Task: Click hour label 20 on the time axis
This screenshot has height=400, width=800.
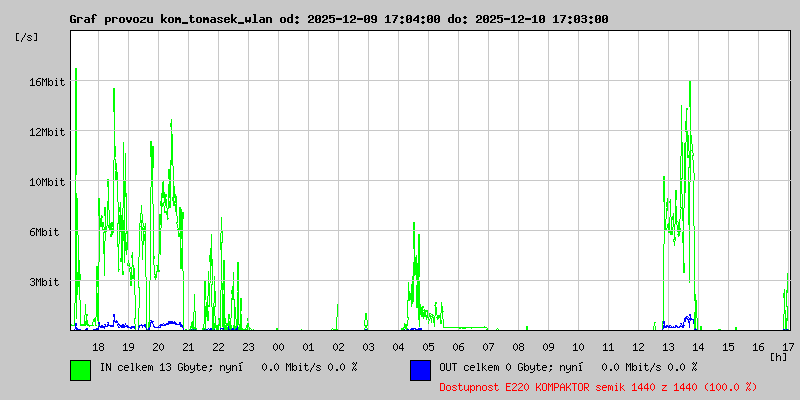Action: [158, 347]
